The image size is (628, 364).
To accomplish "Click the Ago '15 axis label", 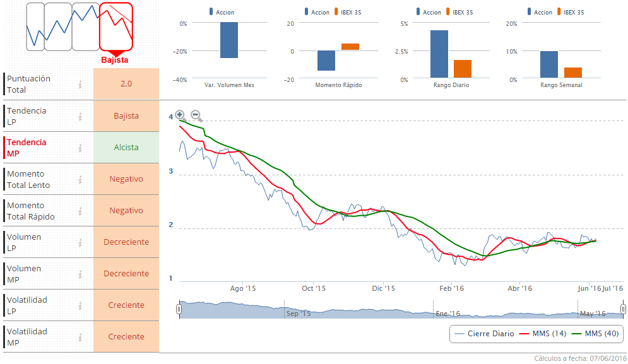I will click(x=243, y=288).
